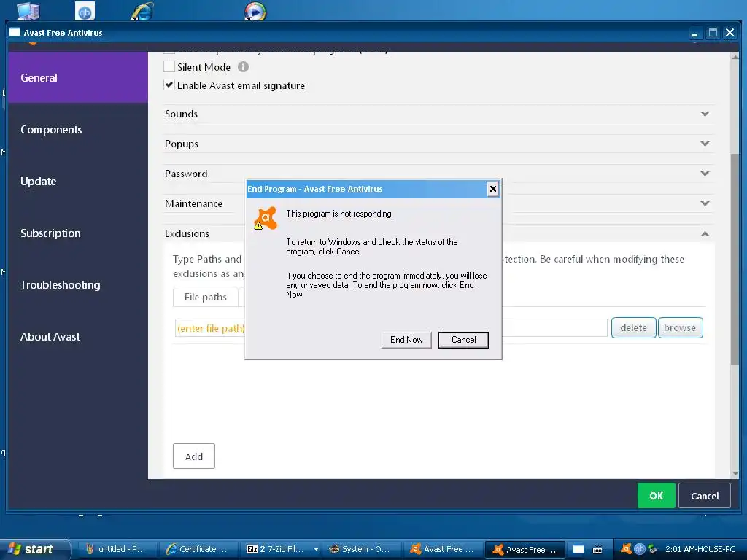Click the on-screen keyboard taskbar icon
The height and width of the screenshot is (560, 747).
click(x=597, y=549)
